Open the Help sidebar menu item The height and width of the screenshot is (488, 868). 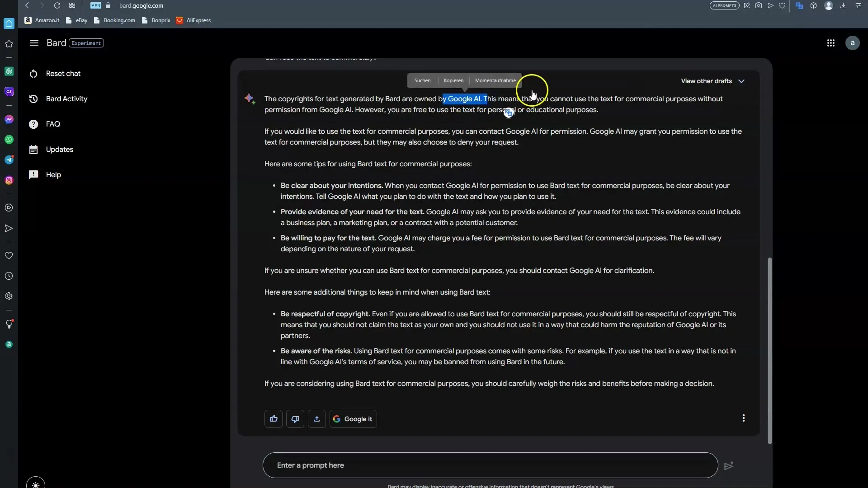[x=53, y=174]
